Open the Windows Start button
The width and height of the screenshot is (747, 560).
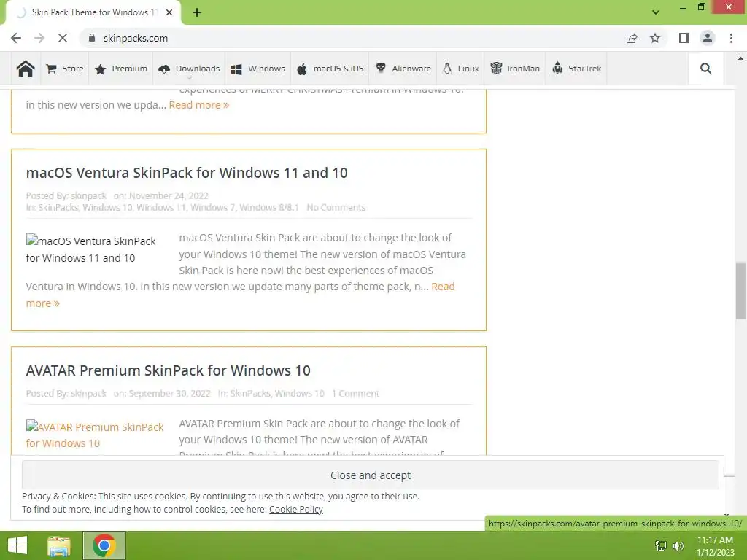click(18, 545)
